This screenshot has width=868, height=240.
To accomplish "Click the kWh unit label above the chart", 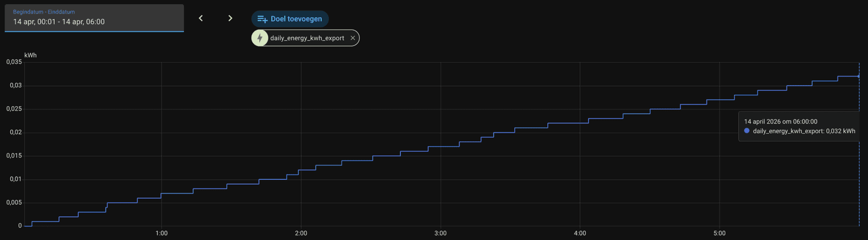I will [30, 55].
